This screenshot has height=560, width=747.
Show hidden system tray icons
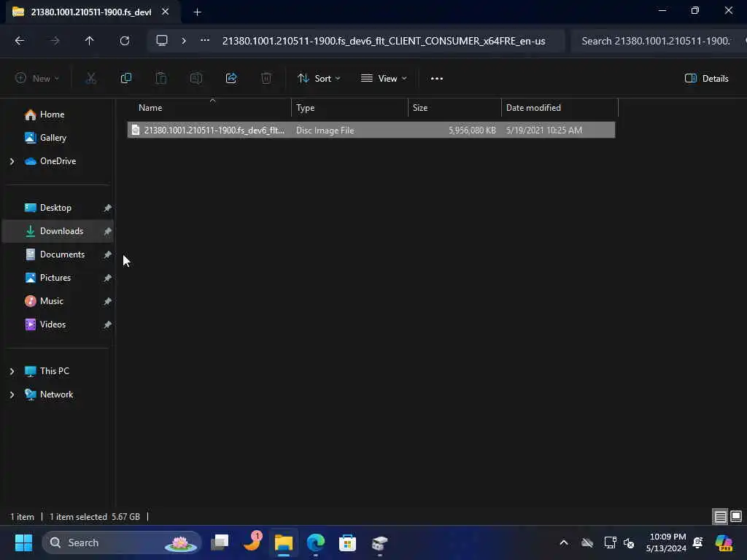tap(564, 542)
